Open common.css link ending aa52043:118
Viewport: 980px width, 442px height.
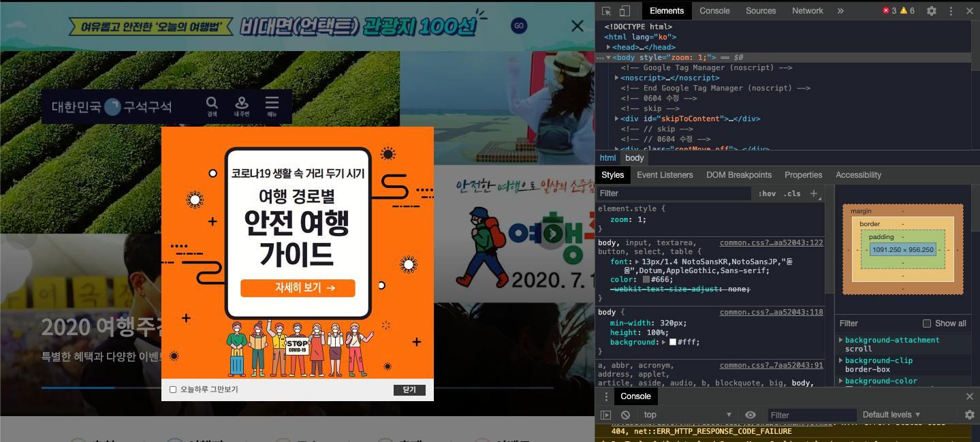click(772, 312)
